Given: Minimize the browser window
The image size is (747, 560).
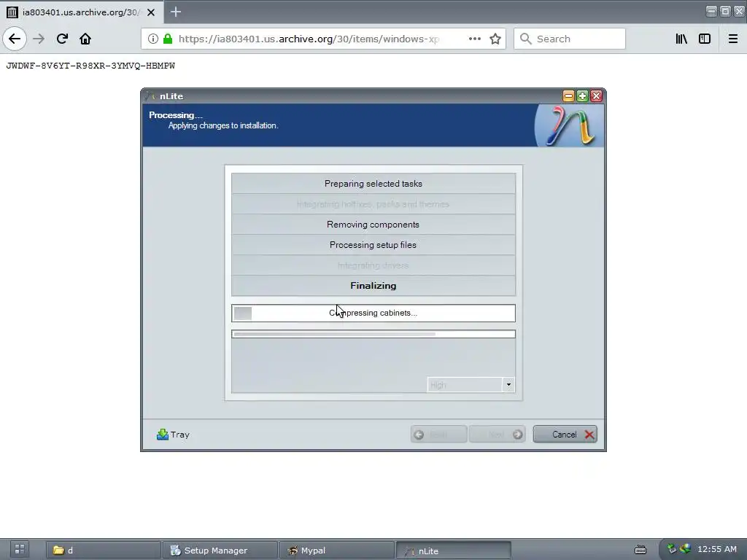Looking at the screenshot, I should (x=711, y=12).
